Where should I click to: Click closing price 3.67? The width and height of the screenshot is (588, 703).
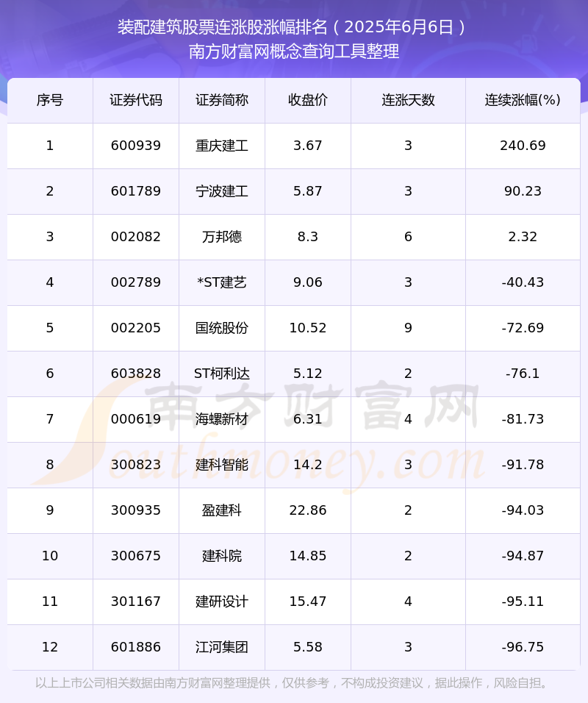[308, 146]
